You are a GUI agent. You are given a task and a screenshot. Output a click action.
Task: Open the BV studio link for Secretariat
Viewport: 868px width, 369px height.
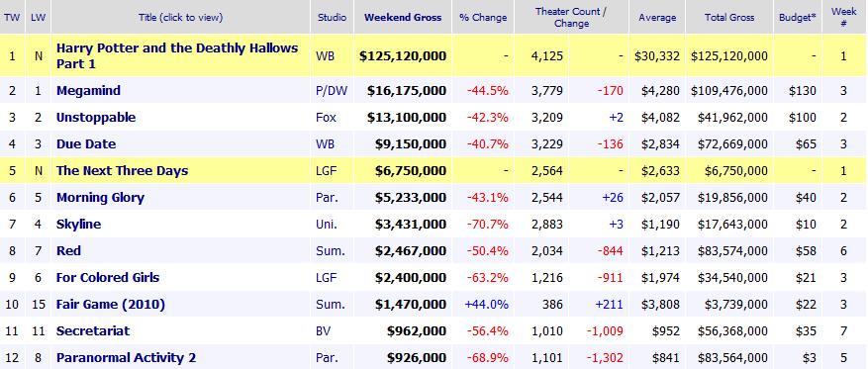(x=325, y=330)
